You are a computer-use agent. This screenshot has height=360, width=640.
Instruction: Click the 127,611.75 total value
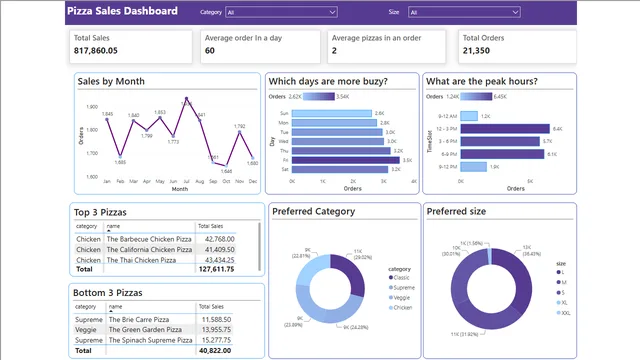(216, 269)
